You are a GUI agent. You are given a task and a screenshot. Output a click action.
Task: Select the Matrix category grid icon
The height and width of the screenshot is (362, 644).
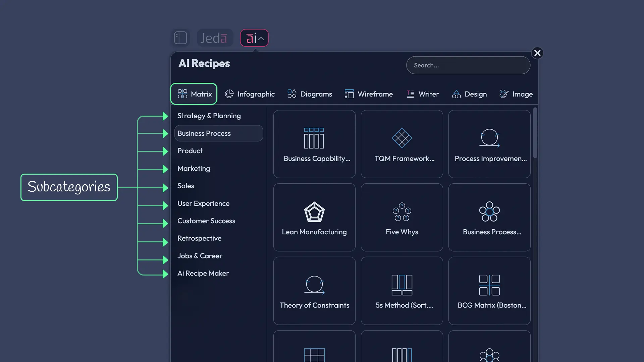coord(183,94)
